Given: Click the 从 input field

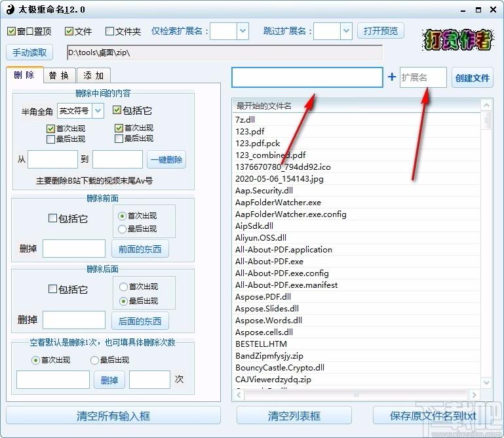Looking at the screenshot, I should pyautogui.click(x=52, y=159).
